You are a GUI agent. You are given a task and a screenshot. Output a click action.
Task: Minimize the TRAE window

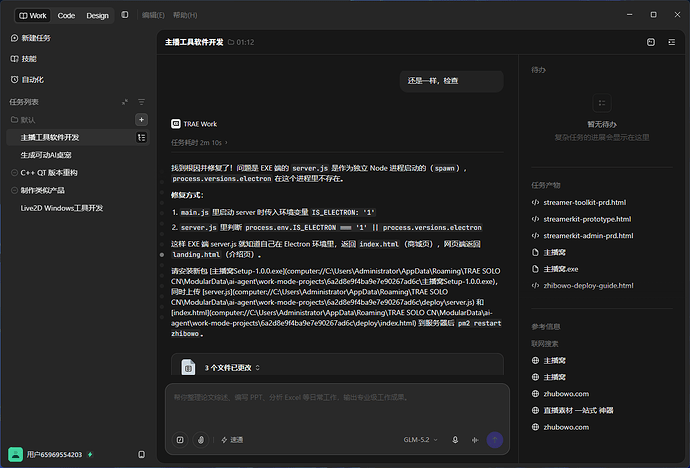pos(630,15)
